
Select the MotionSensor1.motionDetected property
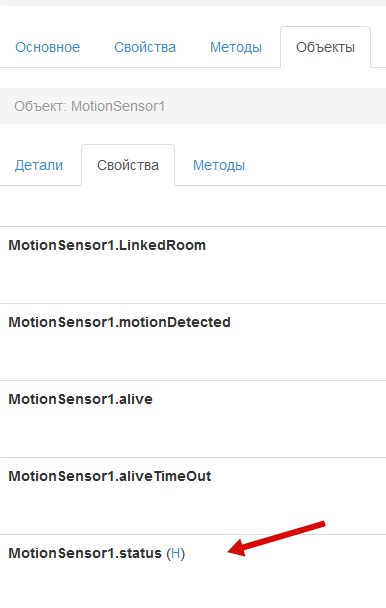click(119, 322)
